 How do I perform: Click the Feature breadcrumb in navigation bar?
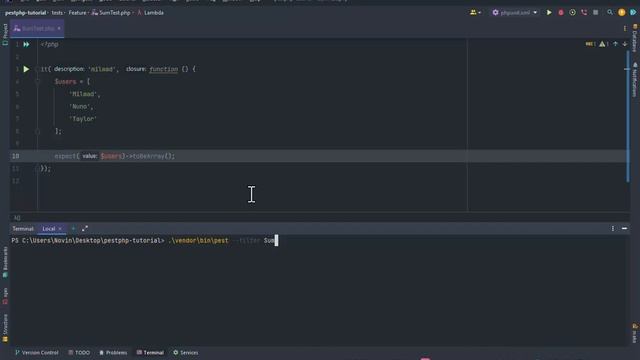pos(77,13)
